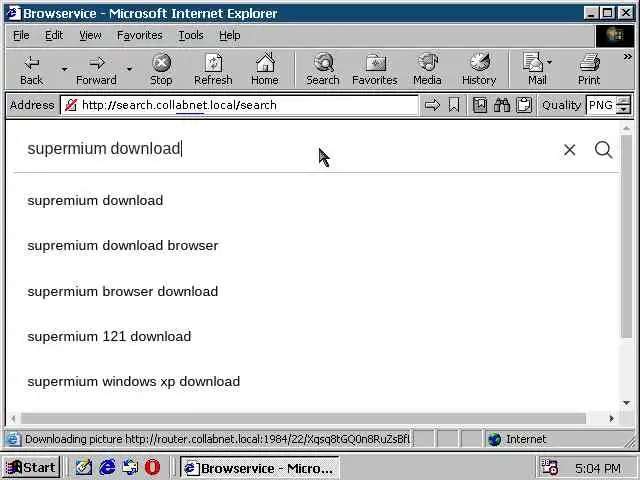640x480 pixels.
Task: Click the quick launch icon left of Opera
Action: (130, 467)
